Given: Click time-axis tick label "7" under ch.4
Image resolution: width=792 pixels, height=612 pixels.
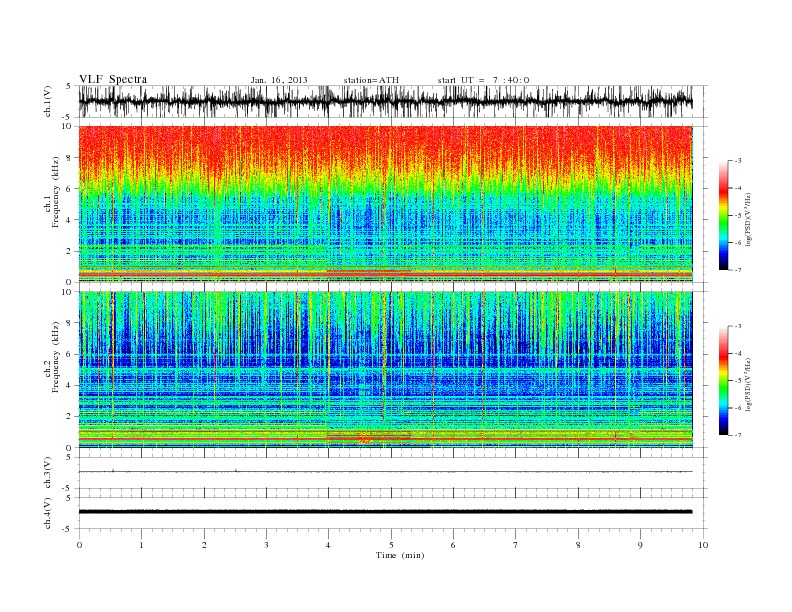Looking at the screenshot, I should [516, 545].
